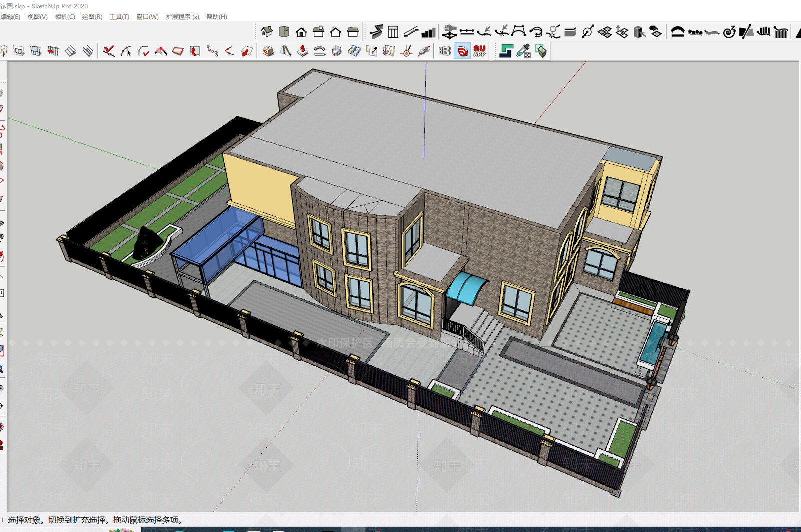This screenshot has height=532, width=801.
Task: Open the 相机(C) menu
Action: coord(65,17)
